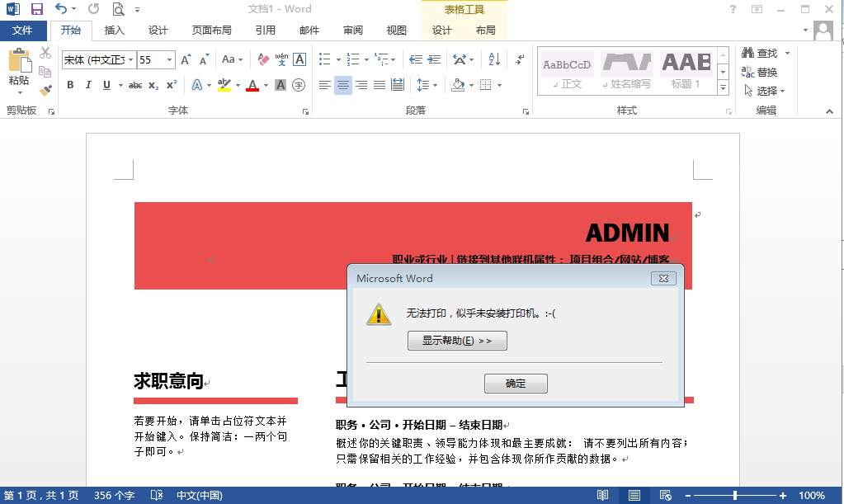Open the font name dropdown
Image resolution: width=844 pixels, height=504 pixels.
(130, 59)
